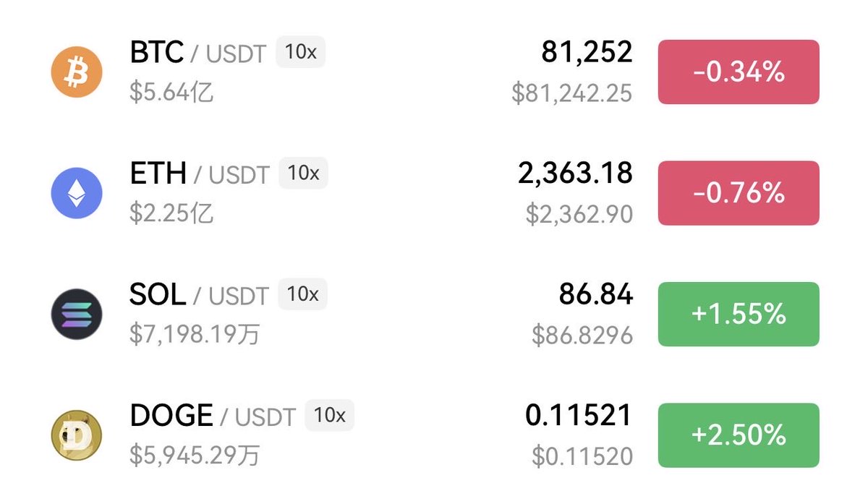Screen dimensions: 868x504
Task: Select the SOL volume $7,198.19万
Action: (x=195, y=334)
